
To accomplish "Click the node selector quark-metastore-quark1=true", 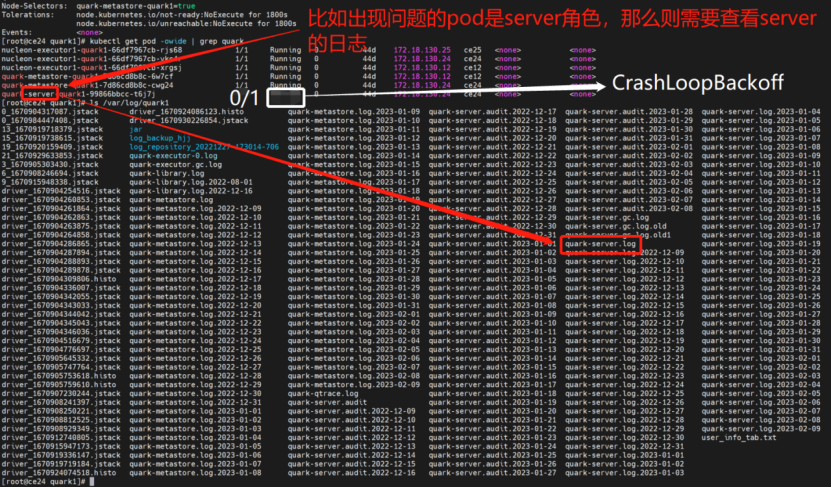I will (x=136, y=6).
